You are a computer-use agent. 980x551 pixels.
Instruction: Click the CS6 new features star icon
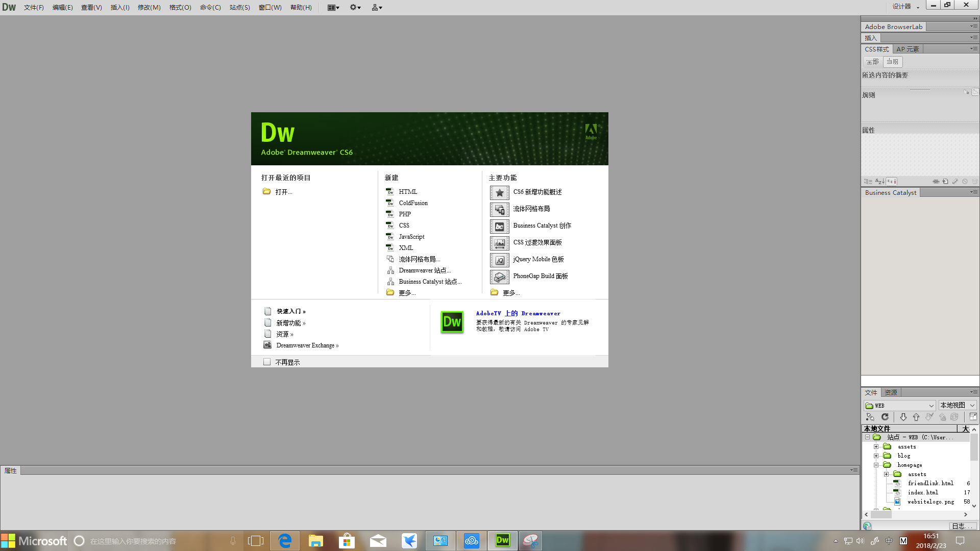point(500,192)
